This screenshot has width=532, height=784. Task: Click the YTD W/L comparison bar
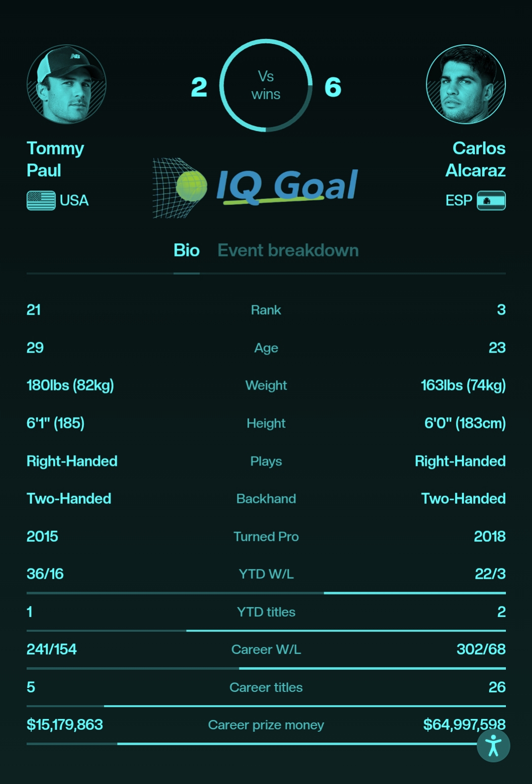click(x=266, y=593)
